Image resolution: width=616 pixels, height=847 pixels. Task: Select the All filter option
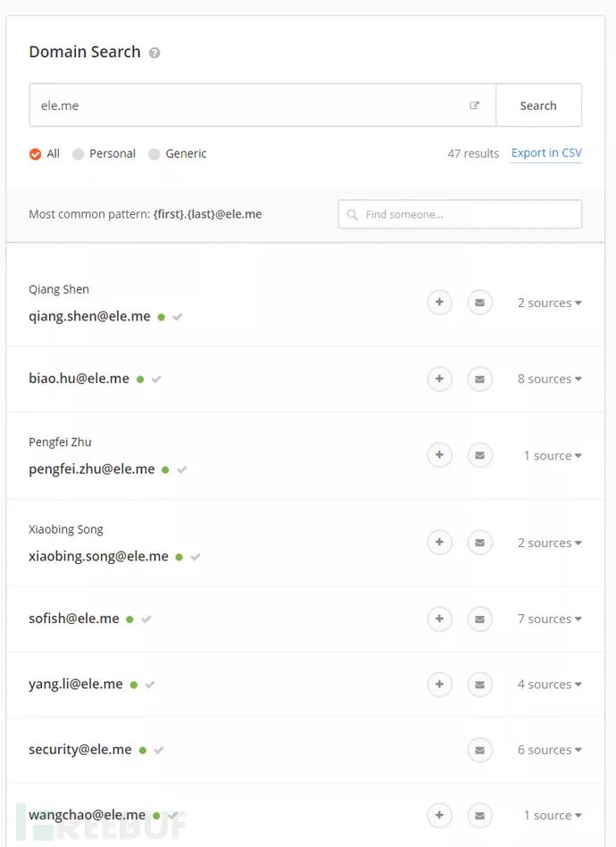[36, 154]
